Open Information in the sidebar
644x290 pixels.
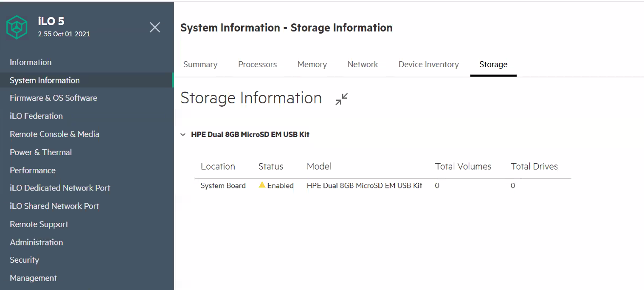click(31, 62)
